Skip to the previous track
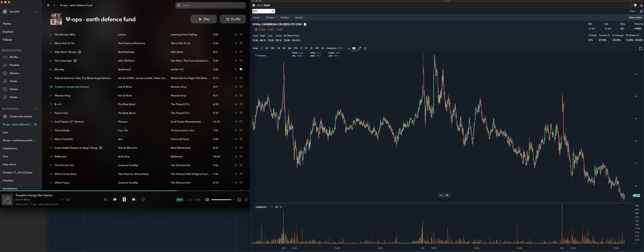The image size is (644, 252). (115, 199)
